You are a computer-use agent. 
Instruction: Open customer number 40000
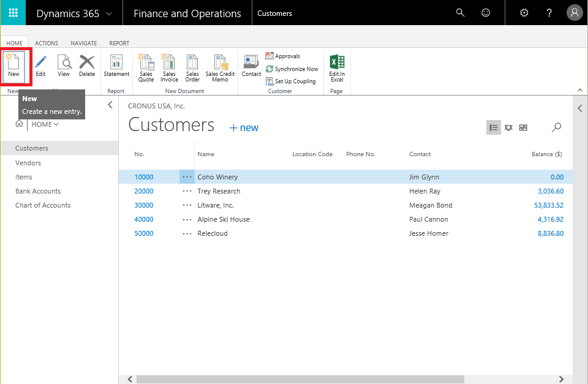143,219
